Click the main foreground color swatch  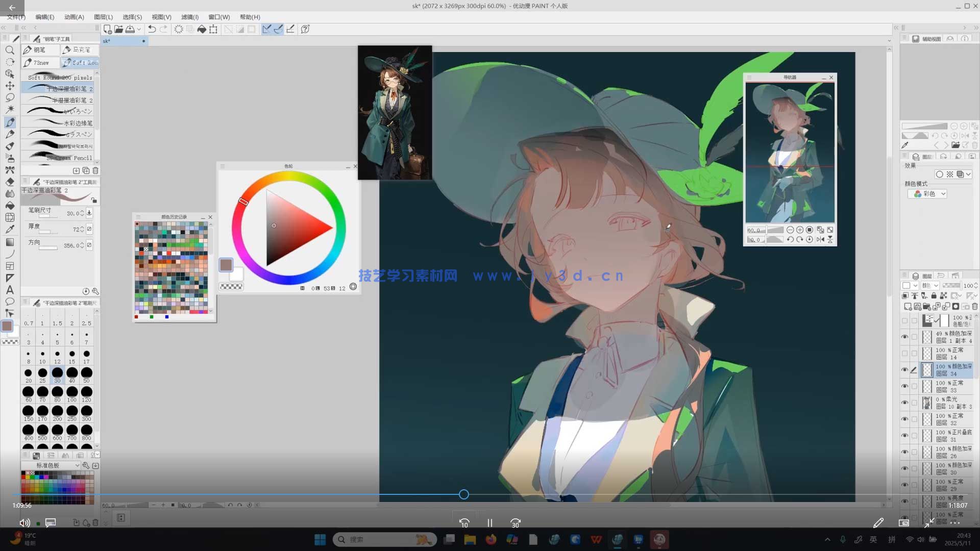[7, 326]
